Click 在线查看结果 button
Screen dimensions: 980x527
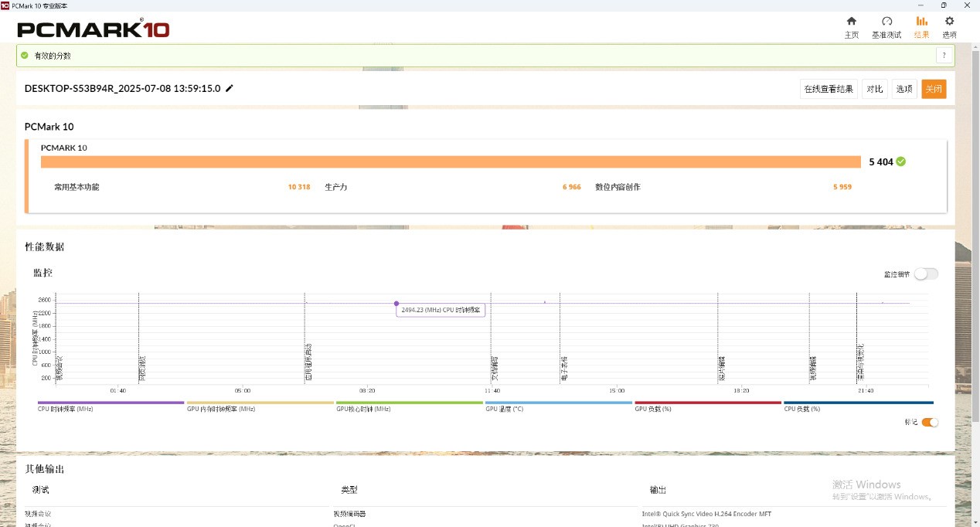point(829,89)
